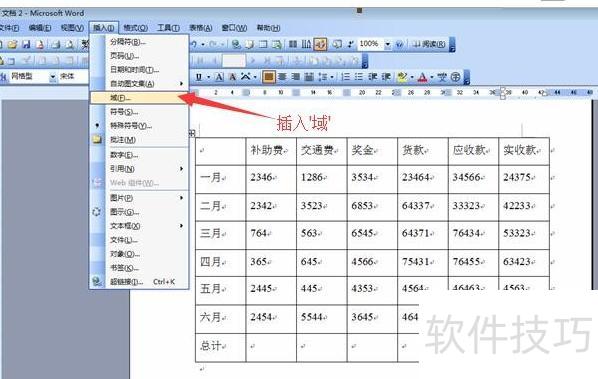Choose 批注(M) in the Insert menu

[x=140, y=140]
